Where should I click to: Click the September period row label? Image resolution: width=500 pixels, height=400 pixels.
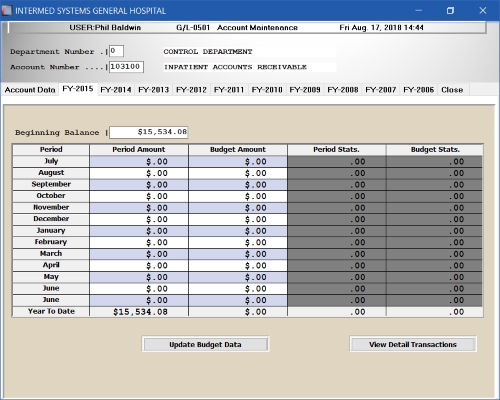(51, 184)
